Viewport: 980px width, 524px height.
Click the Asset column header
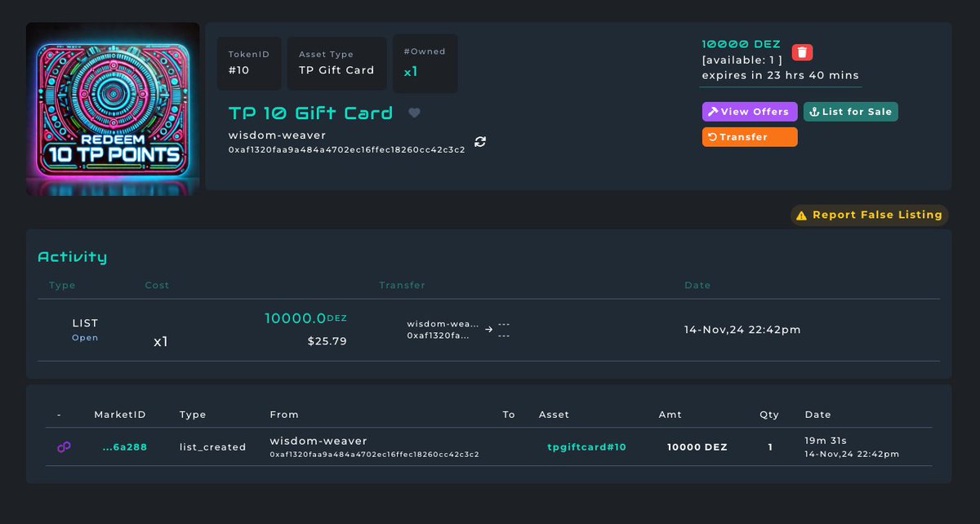[x=554, y=415]
